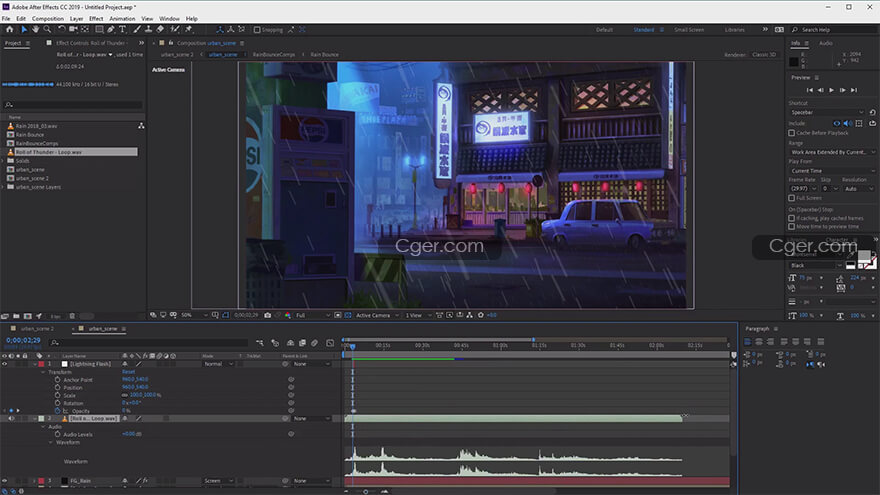Open the Active Camera view dropdown

click(x=377, y=315)
